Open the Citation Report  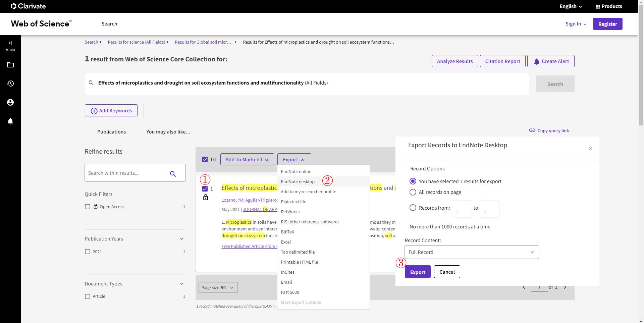coord(503,61)
